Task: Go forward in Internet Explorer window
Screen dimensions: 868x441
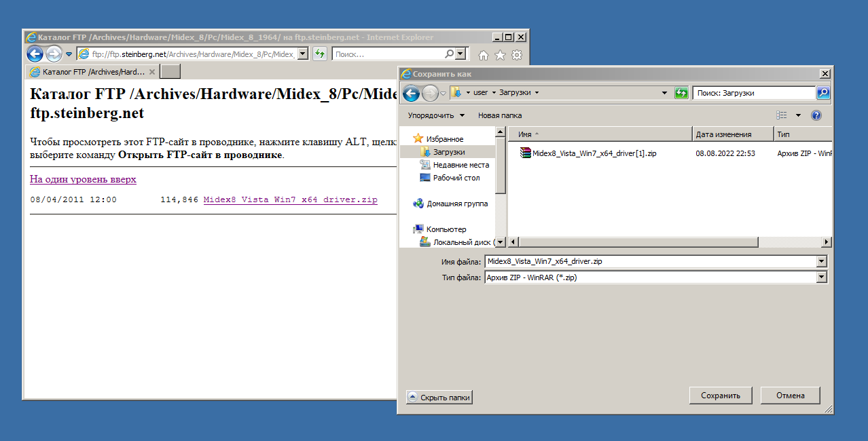Action: pos(54,54)
